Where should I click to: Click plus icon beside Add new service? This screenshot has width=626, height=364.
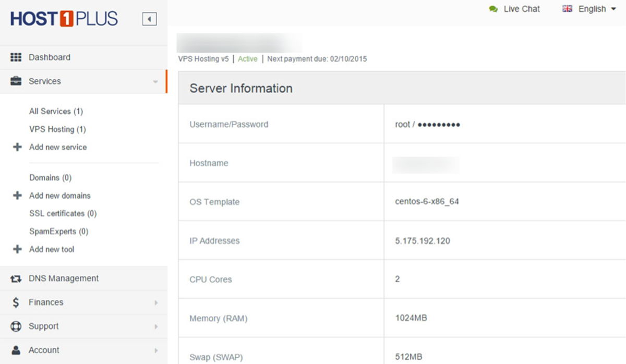tap(17, 147)
